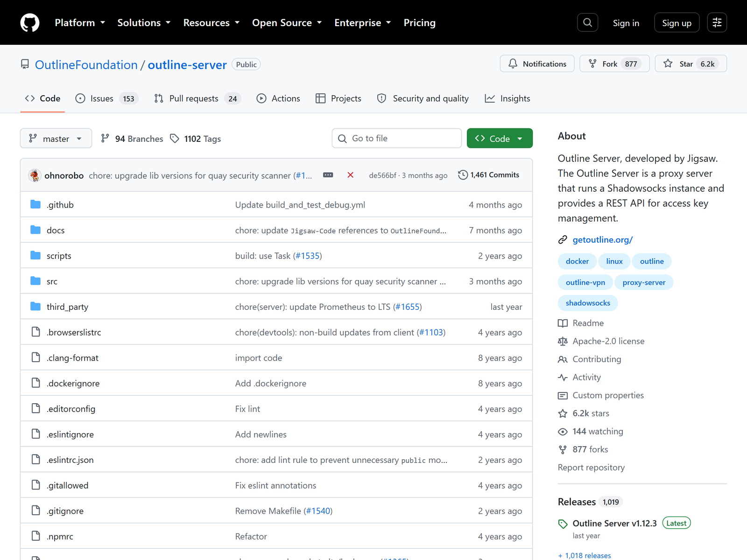Click the link icon beside getoutline.org
This screenshot has height=560, width=747.
click(563, 240)
